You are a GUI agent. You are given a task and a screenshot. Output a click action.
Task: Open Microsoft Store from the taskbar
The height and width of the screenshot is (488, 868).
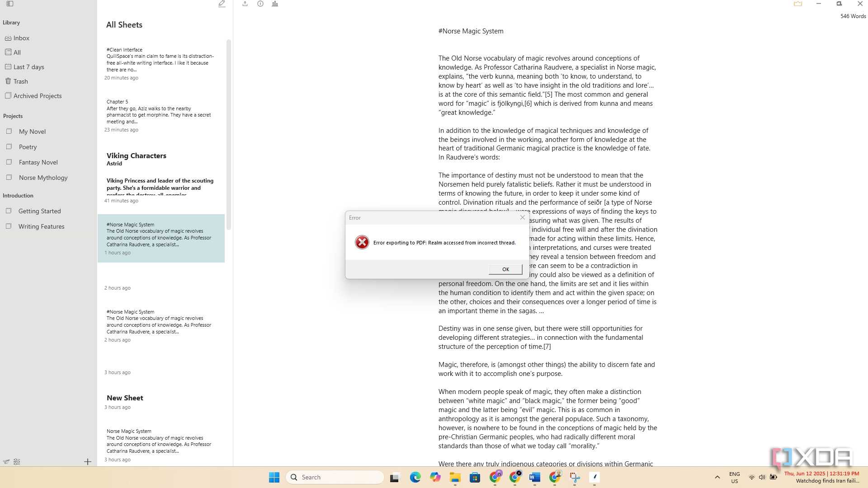tap(475, 477)
